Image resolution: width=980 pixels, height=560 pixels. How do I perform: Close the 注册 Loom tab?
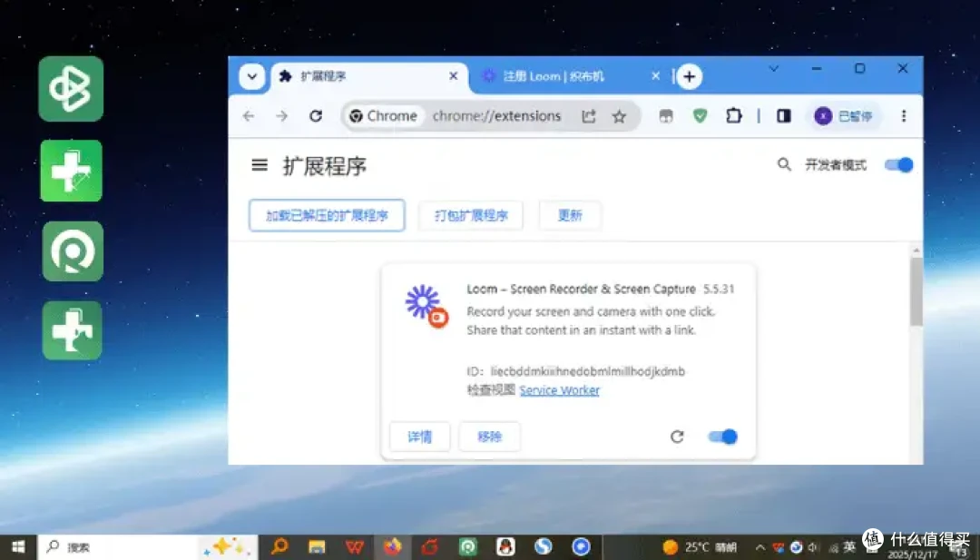coord(655,75)
